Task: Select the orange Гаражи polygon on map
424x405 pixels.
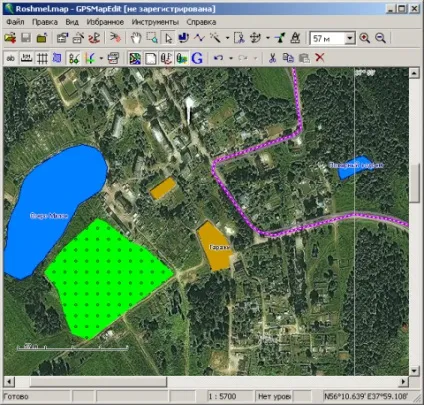Action: 214,246
